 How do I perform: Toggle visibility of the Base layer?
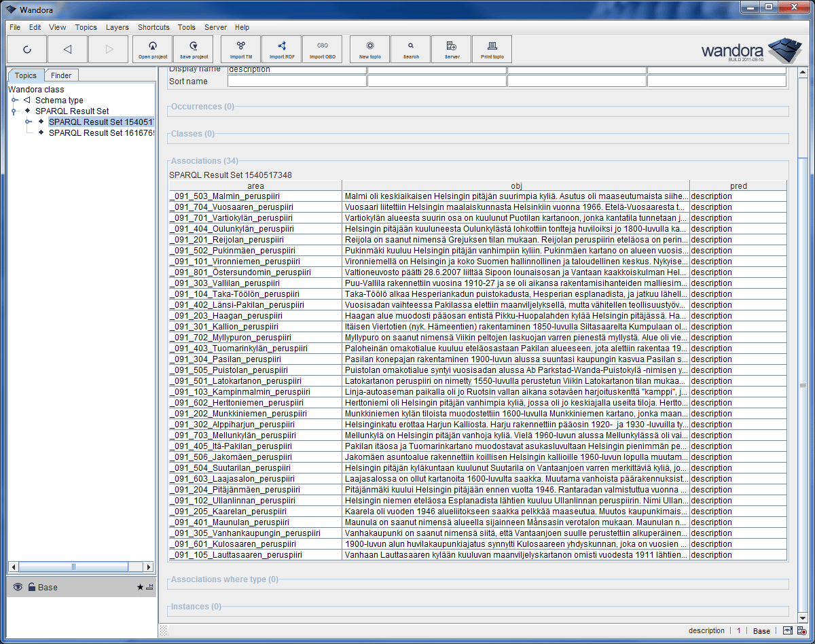pos(17,587)
